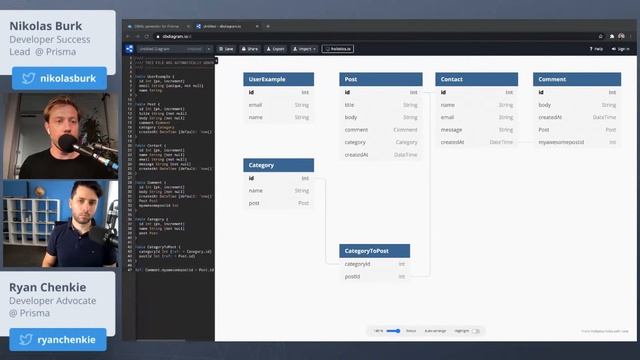The image size is (640, 360).
Task: Click the email row in UserExample table
Action: (x=279, y=105)
